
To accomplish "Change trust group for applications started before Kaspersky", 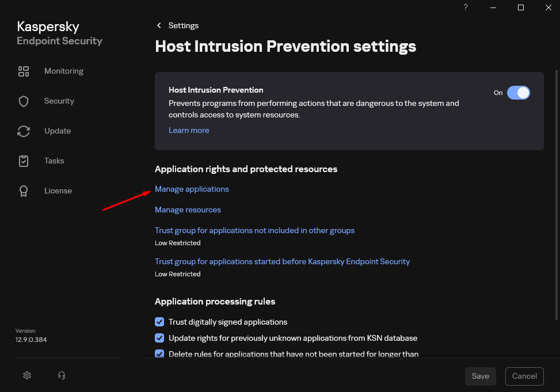I will (282, 261).
